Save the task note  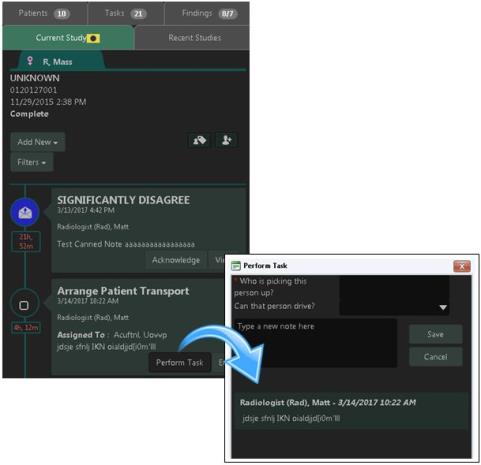(x=436, y=334)
